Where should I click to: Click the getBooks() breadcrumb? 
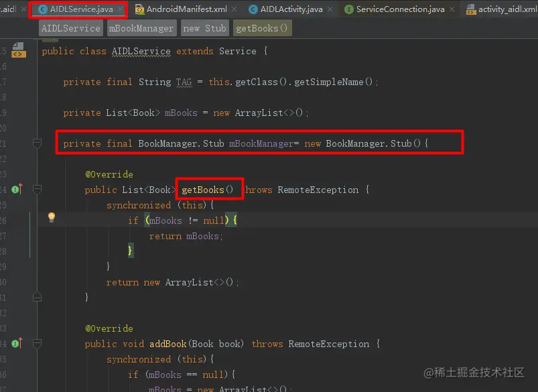click(x=262, y=28)
